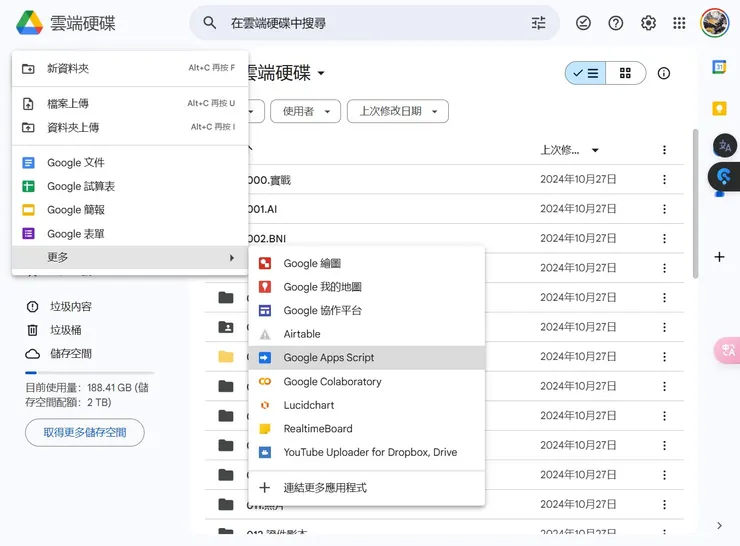Select RealtimeBoard from submenu
This screenshot has width=740, height=546.
367,428
